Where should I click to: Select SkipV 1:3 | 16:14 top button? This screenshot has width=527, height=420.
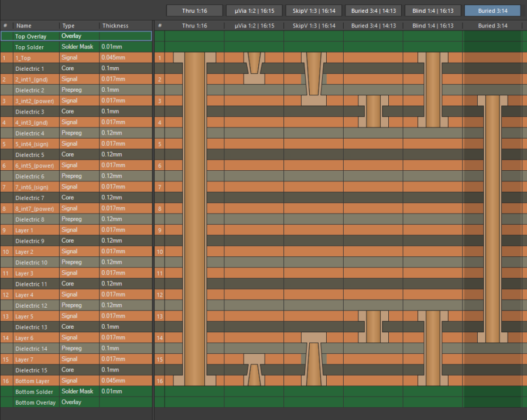tap(314, 11)
